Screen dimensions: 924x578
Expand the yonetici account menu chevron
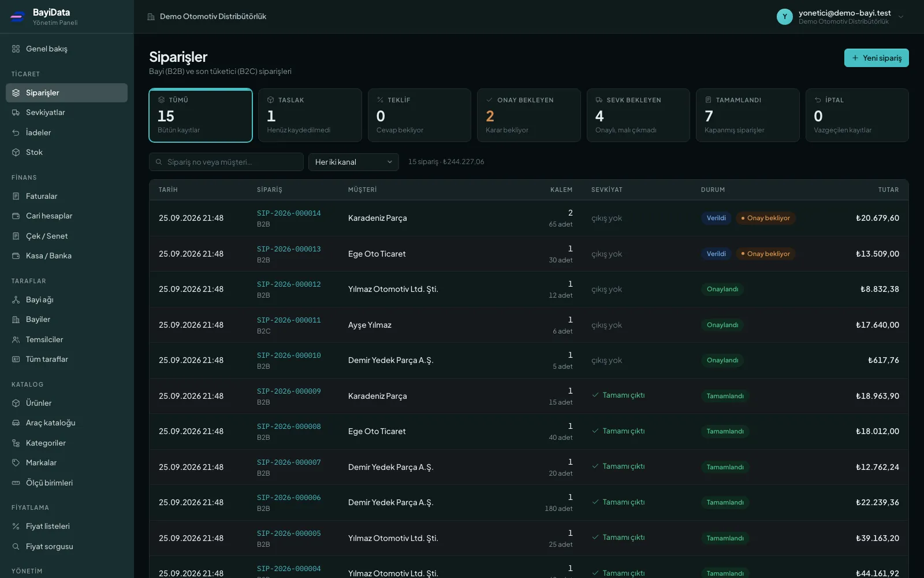901,17
